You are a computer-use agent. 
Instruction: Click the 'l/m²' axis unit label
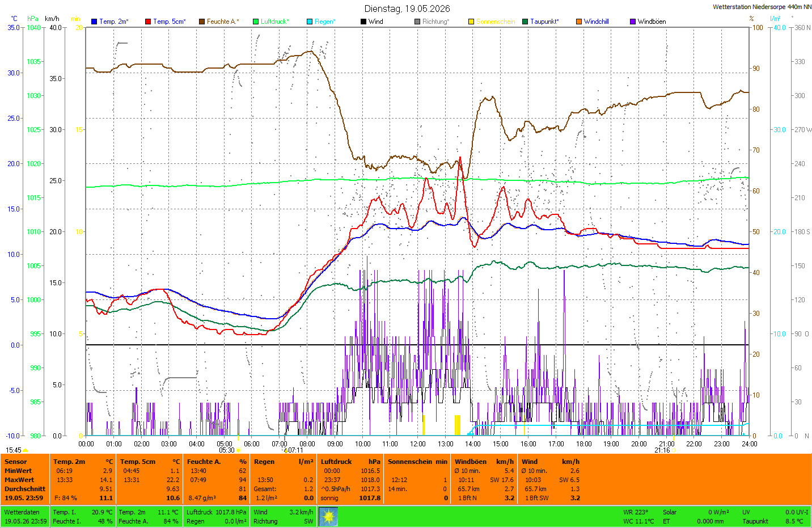click(775, 19)
